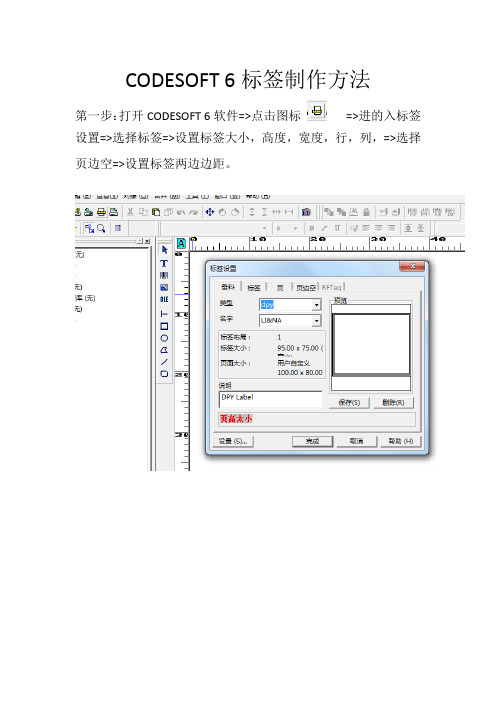Click the label-setup printer icon in document text
The width and height of the screenshot is (496, 702).
(x=317, y=110)
